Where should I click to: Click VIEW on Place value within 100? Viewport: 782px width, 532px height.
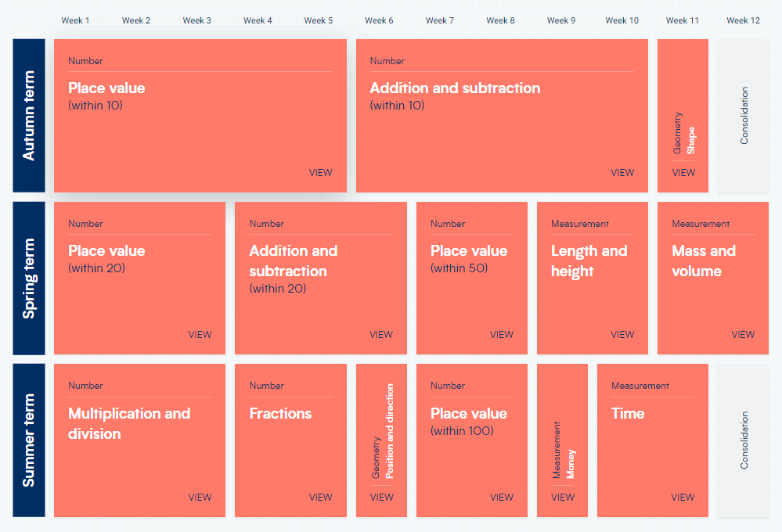(502, 497)
